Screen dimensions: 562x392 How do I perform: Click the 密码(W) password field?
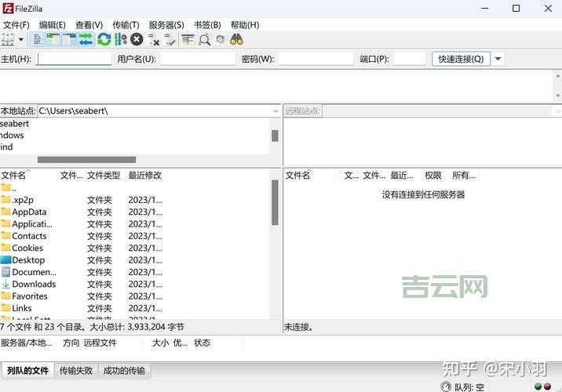coord(316,59)
